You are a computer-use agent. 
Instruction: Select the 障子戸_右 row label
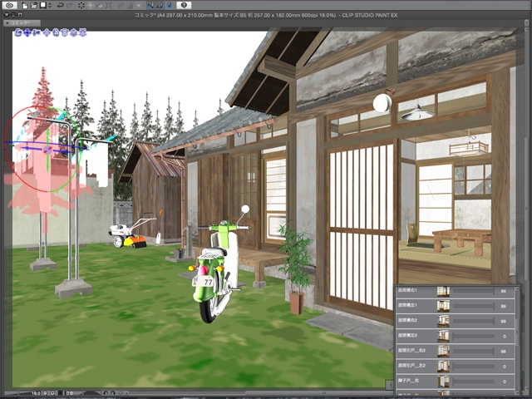pyautogui.click(x=408, y=381)
